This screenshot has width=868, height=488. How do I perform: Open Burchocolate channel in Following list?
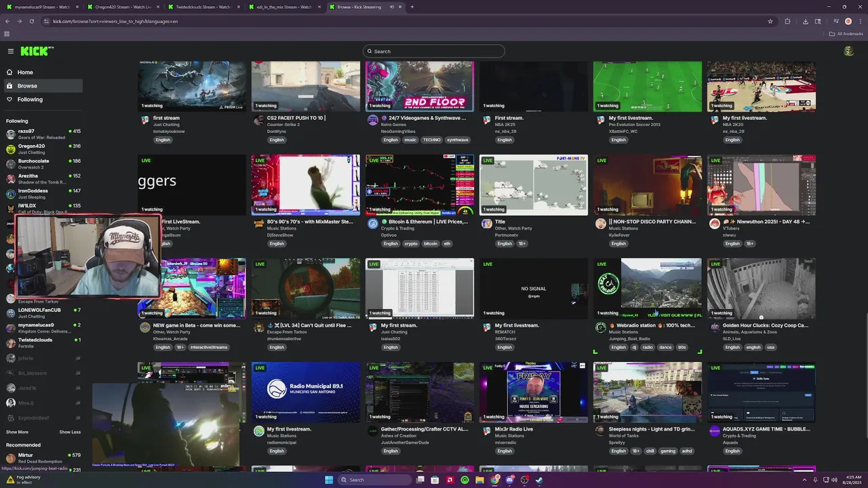[x=43, y=164]
